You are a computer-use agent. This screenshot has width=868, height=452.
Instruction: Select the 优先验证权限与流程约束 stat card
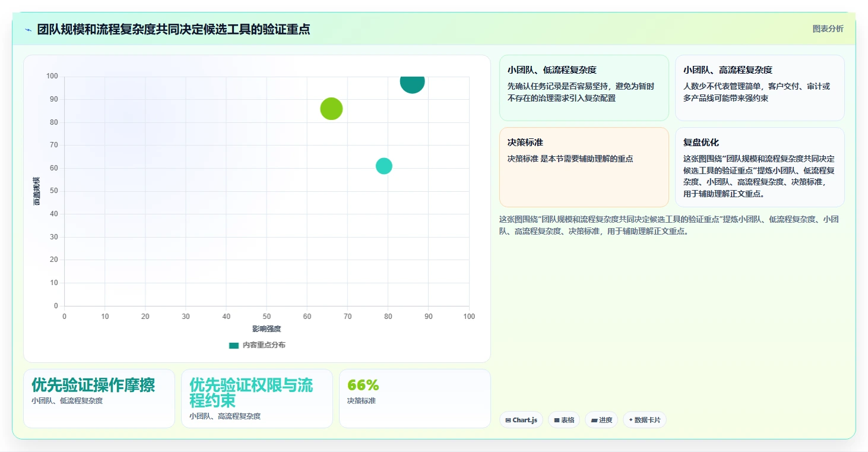[x=257, y=399]
